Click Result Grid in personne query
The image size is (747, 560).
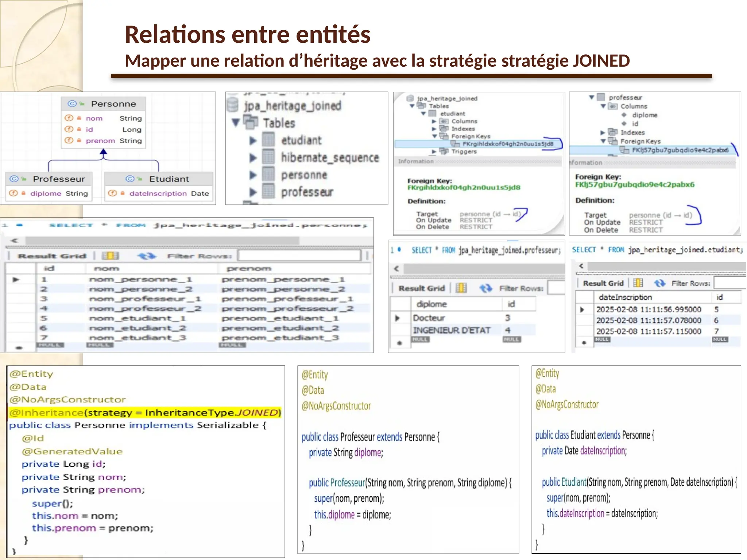[52, 256]
